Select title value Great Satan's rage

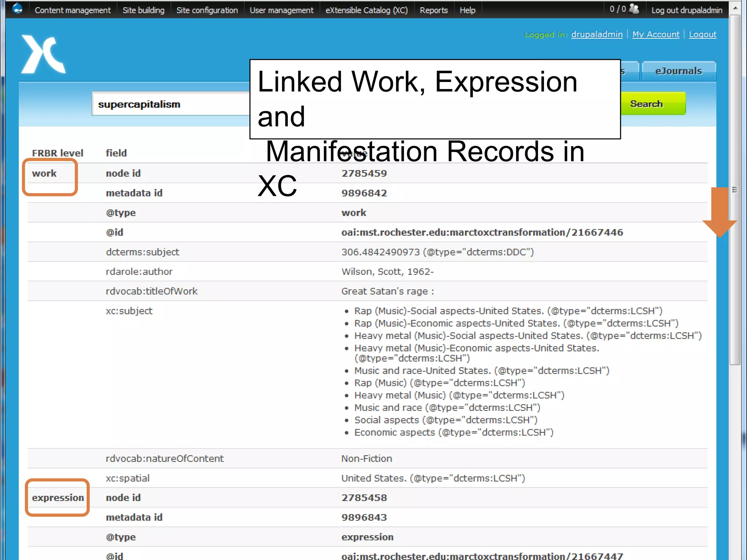click(x=387, y=291)
